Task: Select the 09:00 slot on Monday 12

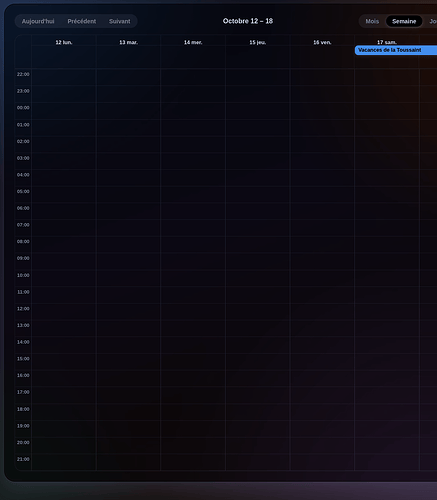Action: [x=64, y=261]
